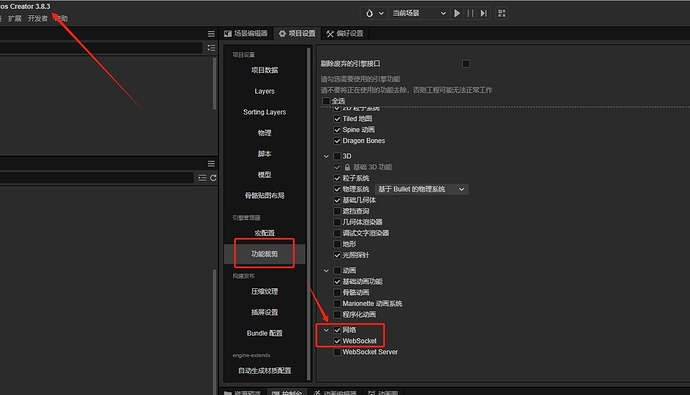Viewport: 690px width, 395px height.
Task: Open the upper left panel's hamburger menu
Action: 211,34
